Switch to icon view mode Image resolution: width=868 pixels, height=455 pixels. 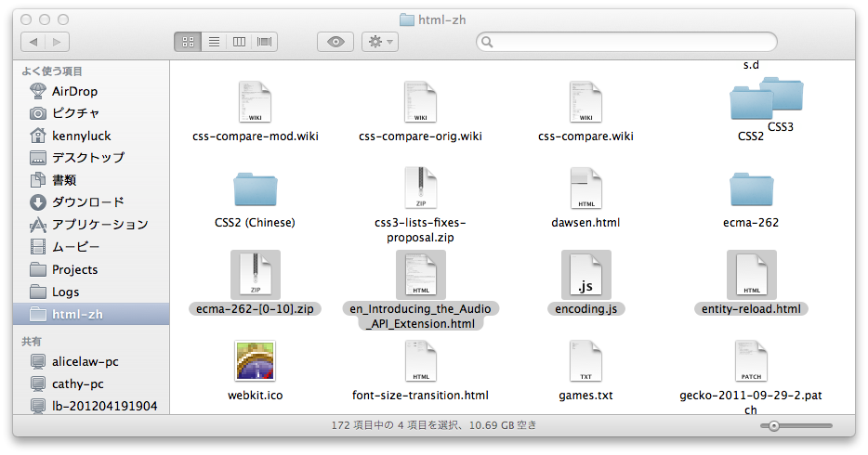[188, 42]
